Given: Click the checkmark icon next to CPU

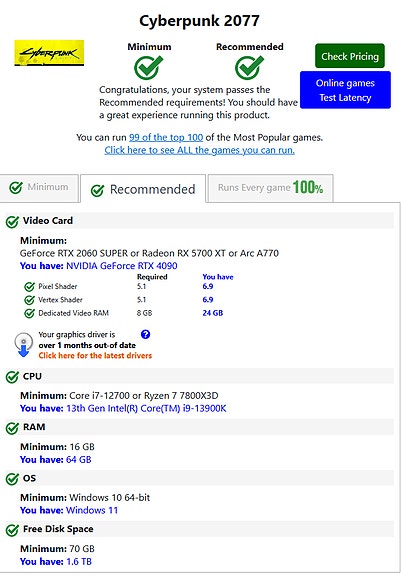Looking at the screenshot, I should (12, 377).
